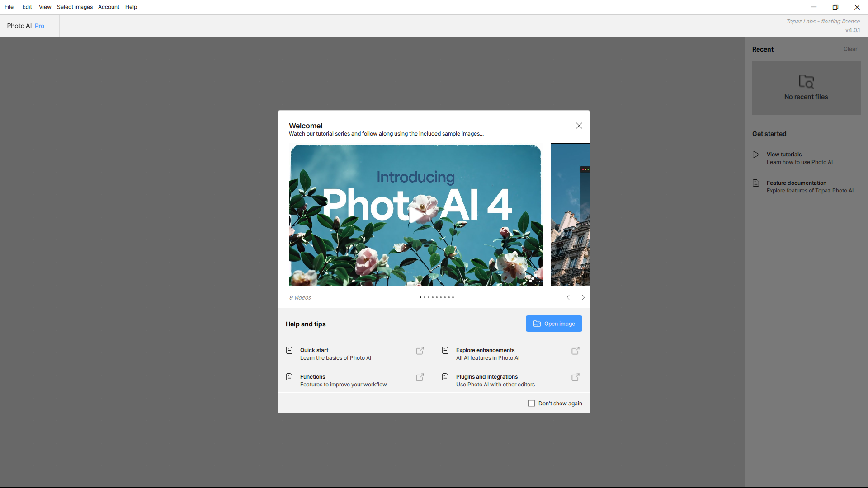
Task: Open the Select images menu
Action: click(75, 7)
